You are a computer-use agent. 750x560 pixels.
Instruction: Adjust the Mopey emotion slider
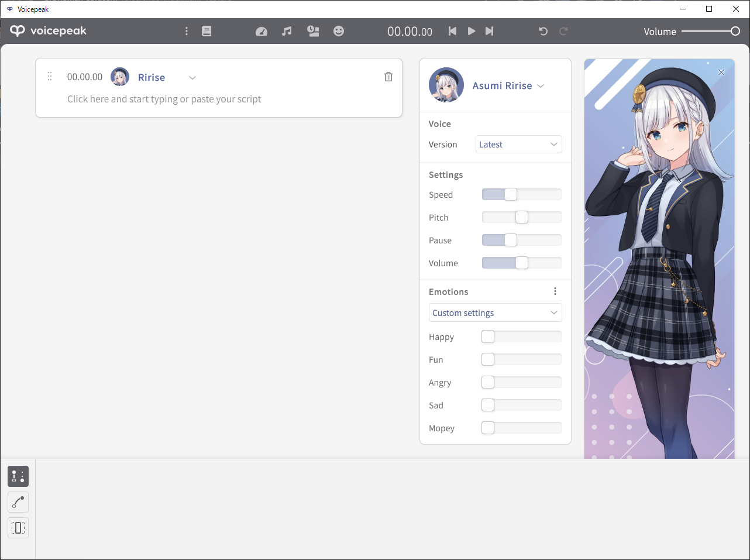pyautogui.click(x=521, y=428)
